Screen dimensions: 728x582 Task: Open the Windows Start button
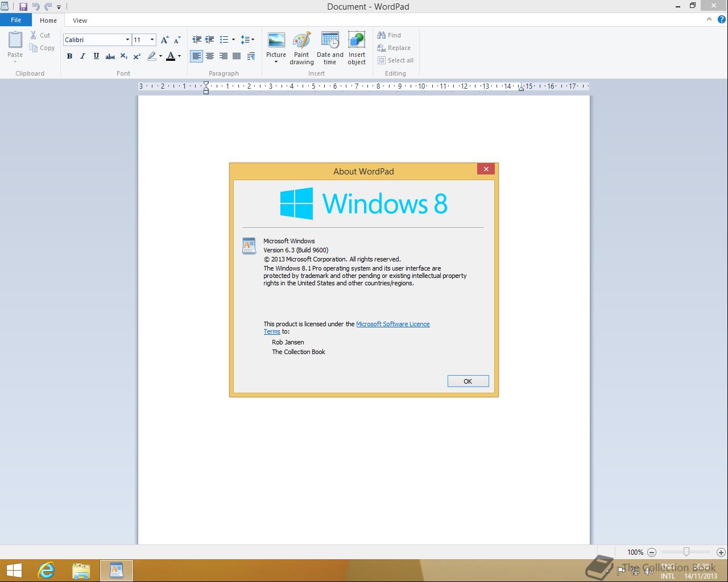click(x=14, y=571)
